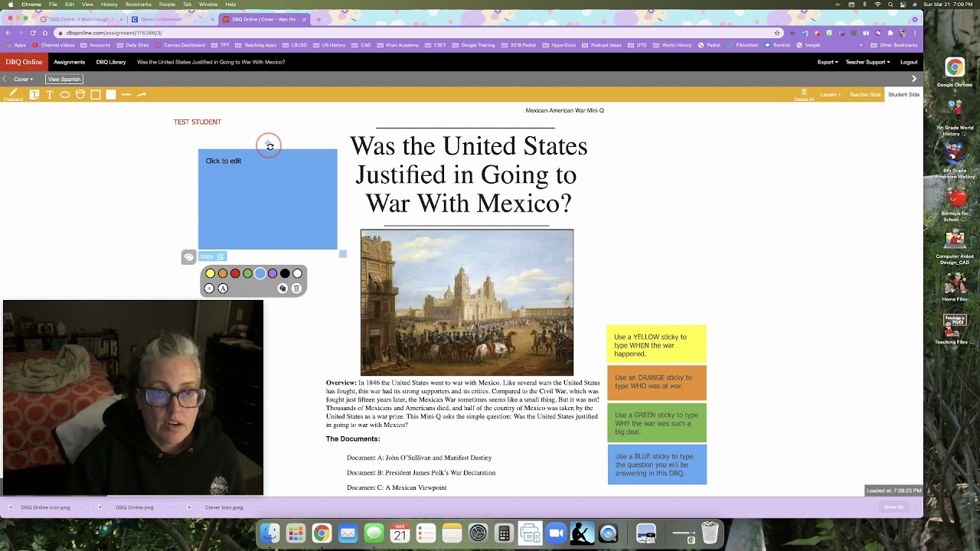The image size is (980, 551).
Task: Open Google Chrome desktop shortcut
Action: 955,73
